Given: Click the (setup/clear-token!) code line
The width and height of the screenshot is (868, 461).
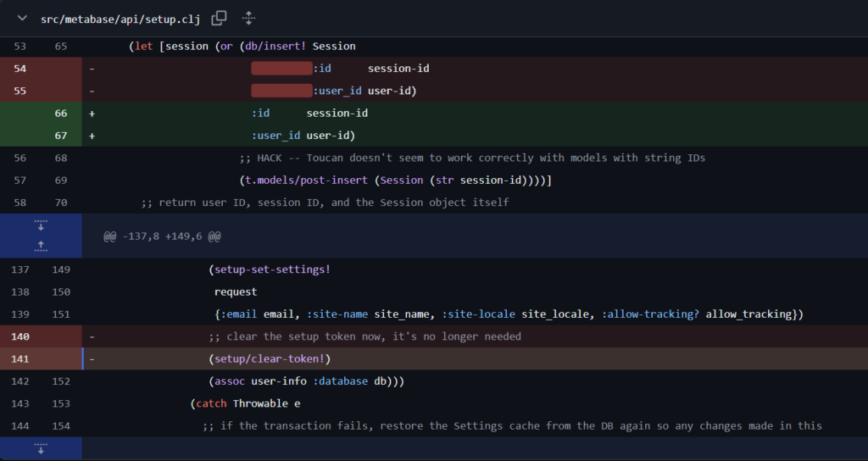Looking at the screenshot, I should pyautogui.click(x=270, y=358).
